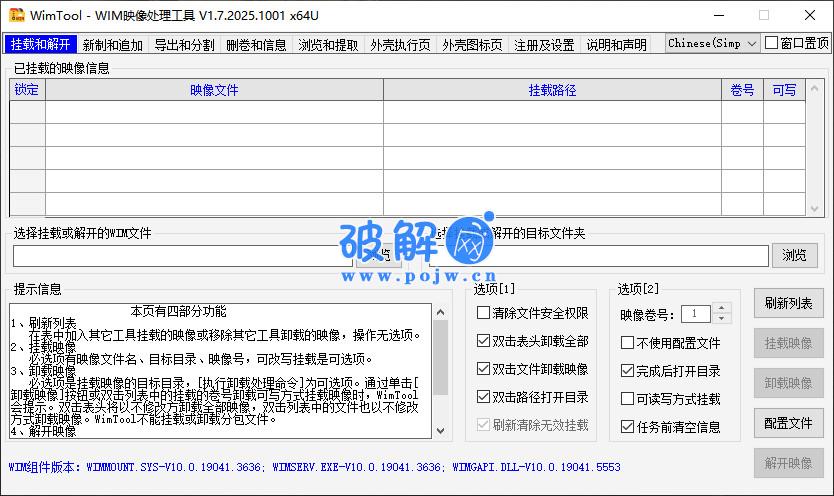834x496 pixels.
Task: Click mounted image list scroll down arrow
Action: pyautogui.click(x=814, y=209)
